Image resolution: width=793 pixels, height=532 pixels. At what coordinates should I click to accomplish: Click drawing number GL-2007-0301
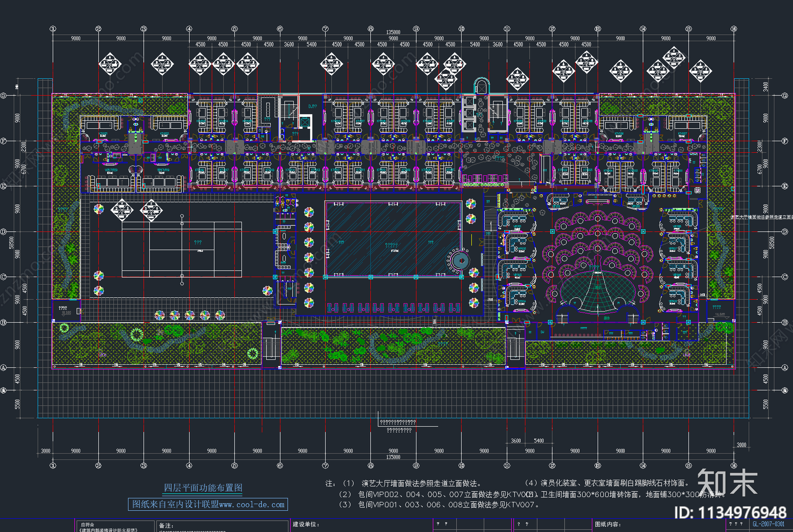pyautogui.click(x=769, y=524)
